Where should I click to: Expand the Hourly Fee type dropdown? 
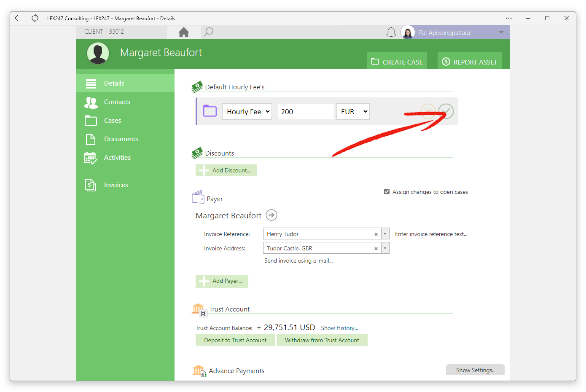247,112
